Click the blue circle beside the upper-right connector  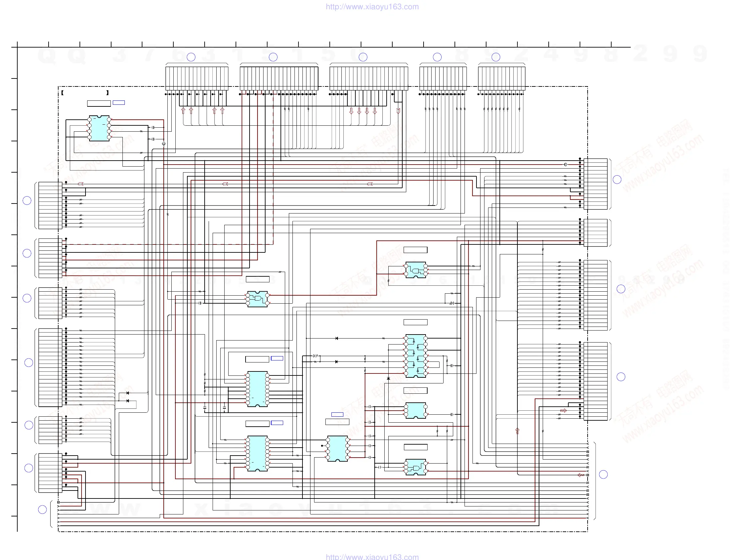pyautogui.click(x=617, y=180)
